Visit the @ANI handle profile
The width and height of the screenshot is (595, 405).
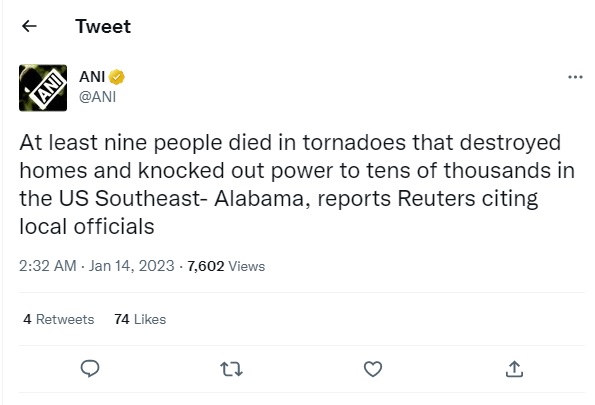[98, 97]
